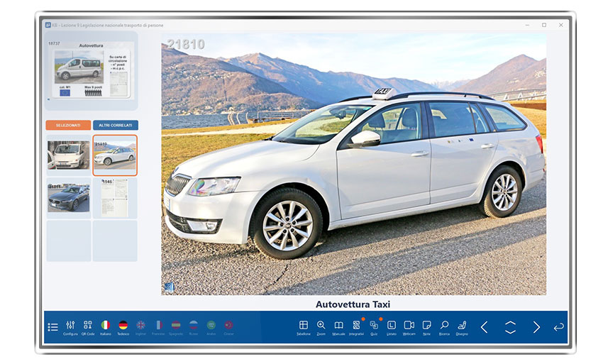Go to next slide with right chevron
Viewport: 603px width, 364px height.
click(x=536, y=327)
